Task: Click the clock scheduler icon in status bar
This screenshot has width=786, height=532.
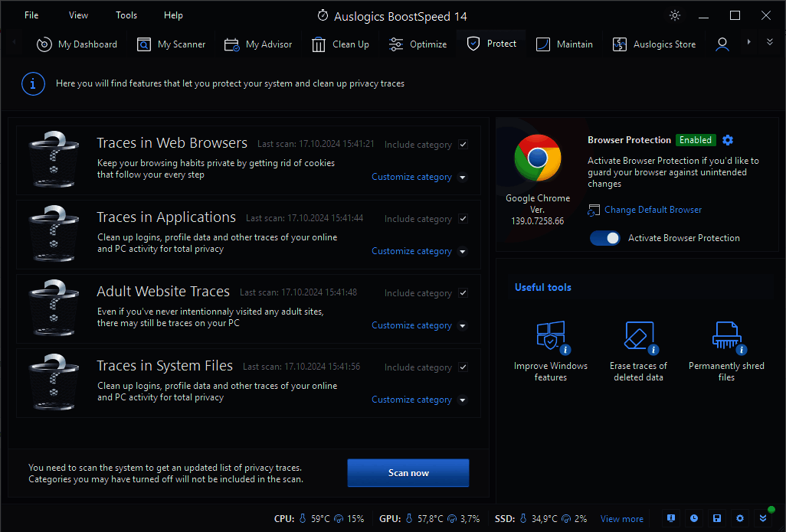Action: [x=693, y=518]
